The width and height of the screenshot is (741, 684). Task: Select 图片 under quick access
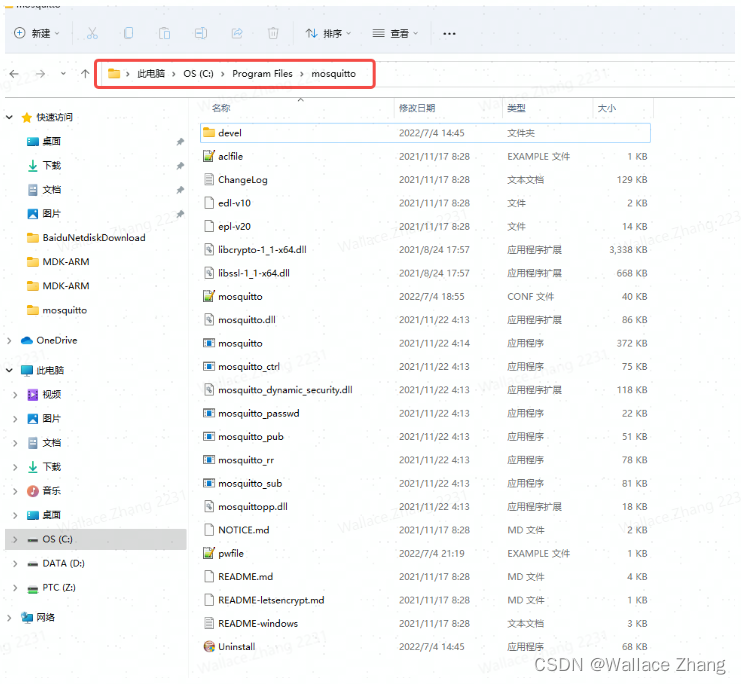[x=52, y=214]
